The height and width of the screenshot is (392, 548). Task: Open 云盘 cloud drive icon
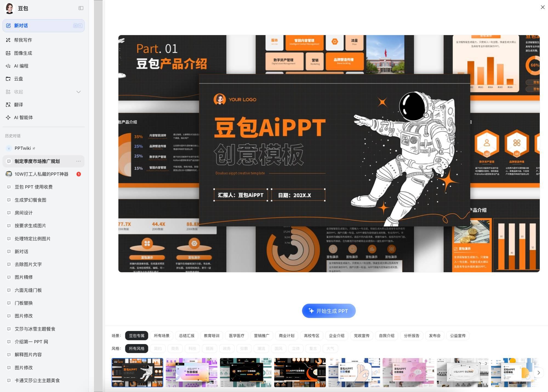pos(8,79)
